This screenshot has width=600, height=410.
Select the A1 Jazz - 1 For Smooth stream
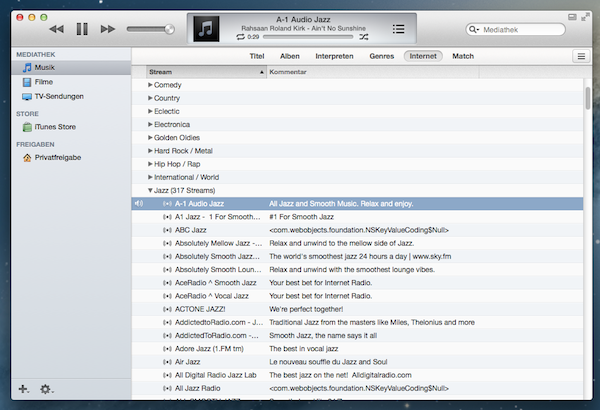(357, 217)
